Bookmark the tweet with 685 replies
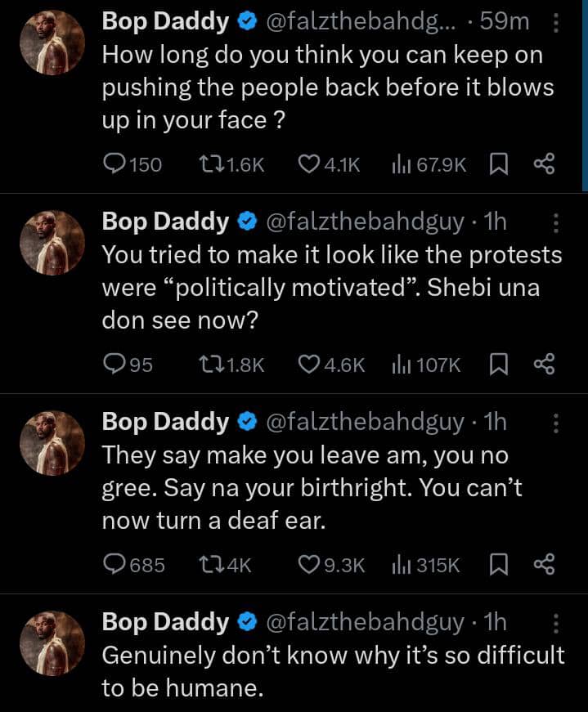Viewport: 588px width, 712px height. tap(500, 564)
